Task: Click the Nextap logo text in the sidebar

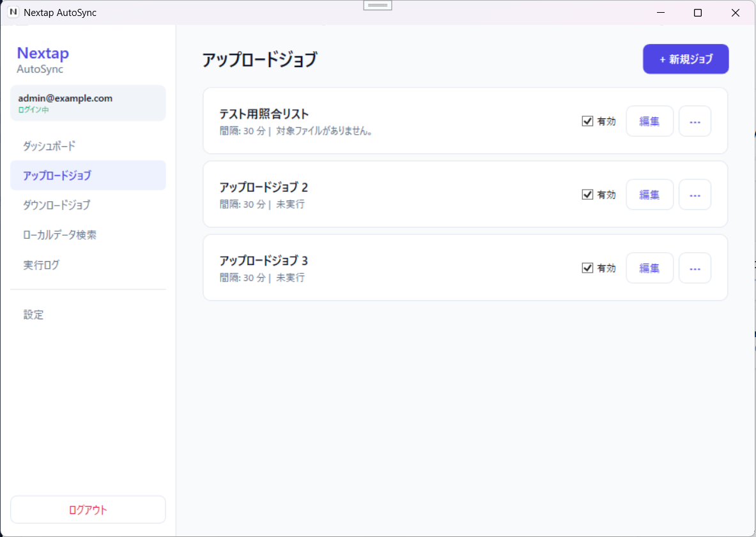Action: (43, 53)
